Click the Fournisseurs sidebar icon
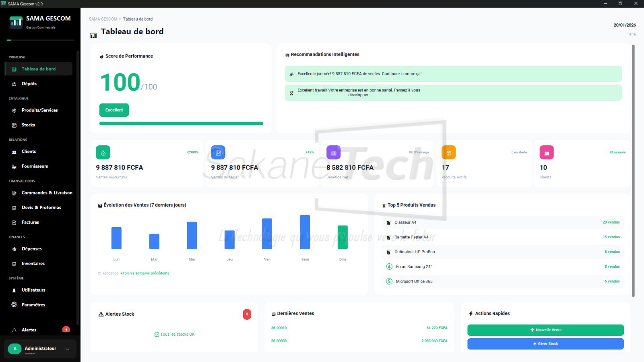Image resolution: width=644 pixels, height=362 pixels. (14, 166)
